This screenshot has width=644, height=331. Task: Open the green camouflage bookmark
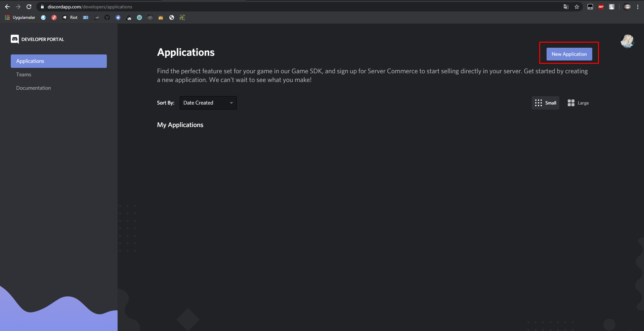tap(182, 17)
